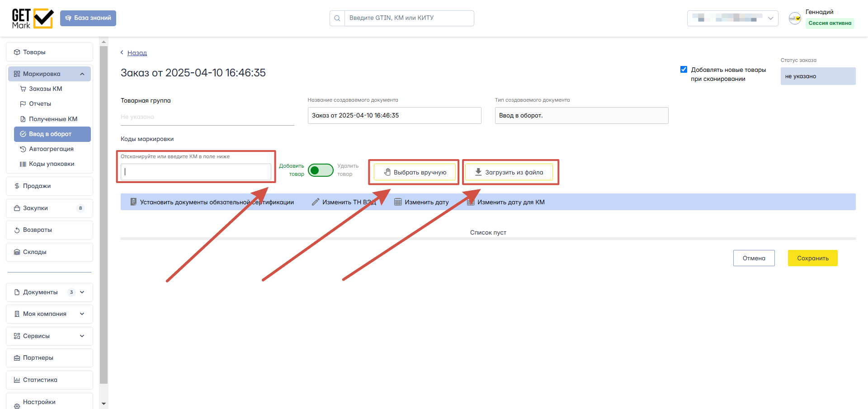Click the sidebar scrollbar down arrow

[104, 404]
